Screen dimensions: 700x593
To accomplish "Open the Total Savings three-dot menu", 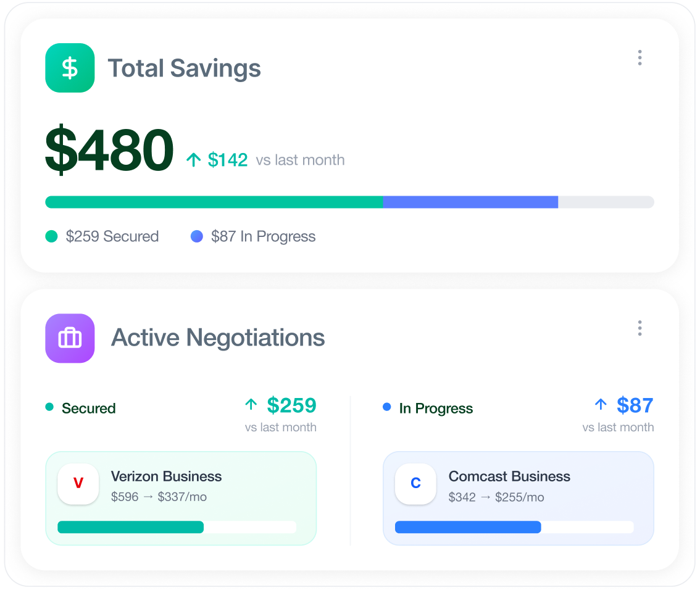I will point(640,58).
